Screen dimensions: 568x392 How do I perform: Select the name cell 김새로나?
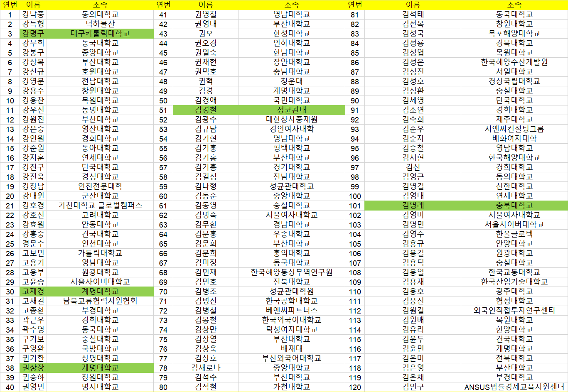coord(205,368)
